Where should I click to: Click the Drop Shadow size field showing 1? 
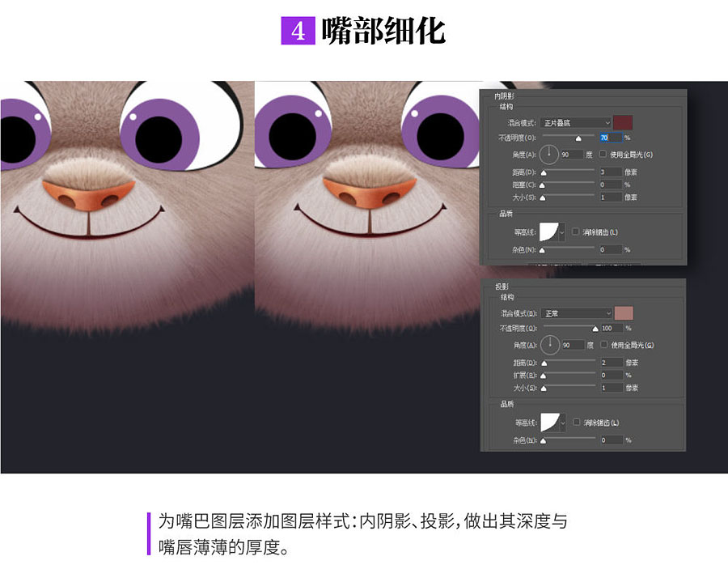point(612,388)
